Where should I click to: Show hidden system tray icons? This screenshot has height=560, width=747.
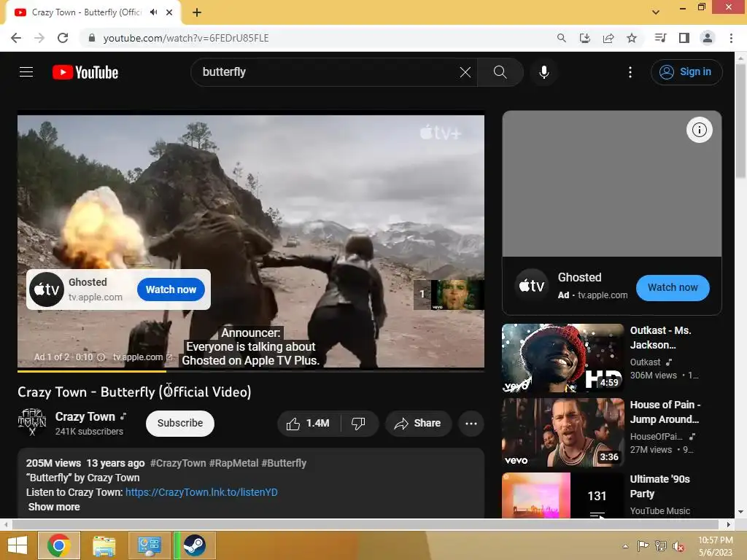pos(625,546)
